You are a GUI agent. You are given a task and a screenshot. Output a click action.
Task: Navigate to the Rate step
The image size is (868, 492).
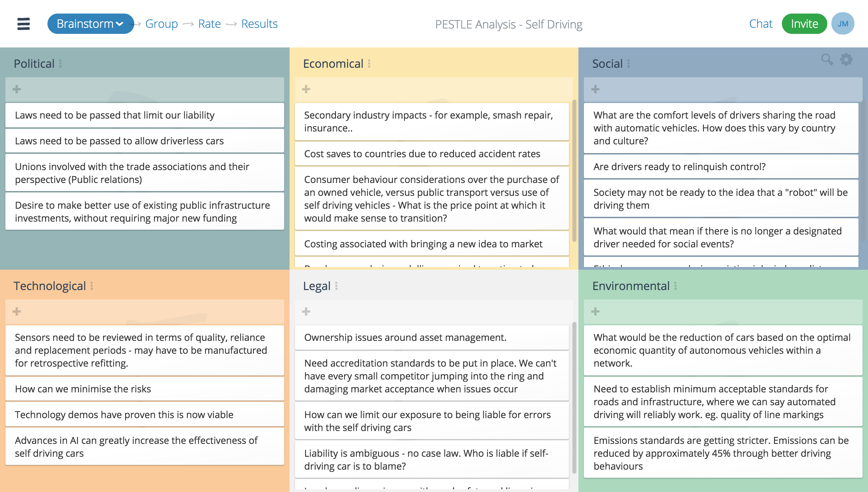210,24
